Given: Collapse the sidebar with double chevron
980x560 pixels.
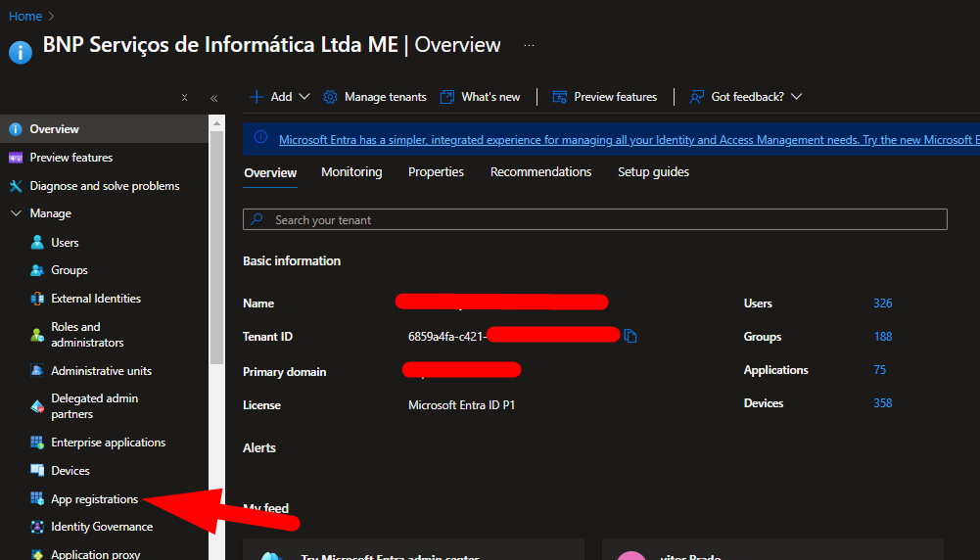Looking at the screenshot, I should pyautogui.click(x=213, y=98).
